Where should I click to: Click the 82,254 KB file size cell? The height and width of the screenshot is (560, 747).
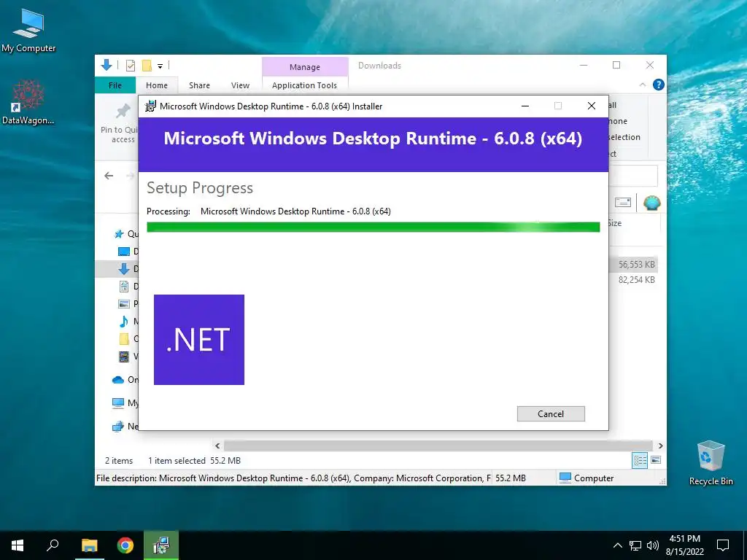636,280
